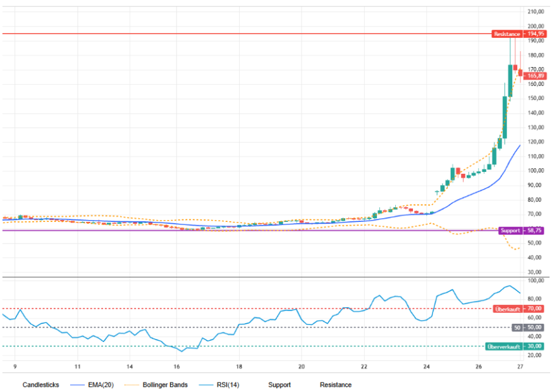Click the 210,00 price axis label
Screen dimensions: 552x392
pyautogui.click(x=536, y=11)
